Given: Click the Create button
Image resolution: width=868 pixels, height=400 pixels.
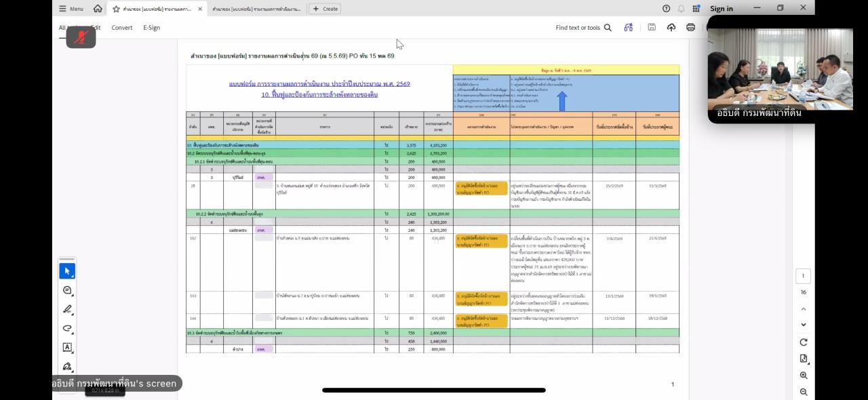Looking at the screenshot, I should (325, 9).
